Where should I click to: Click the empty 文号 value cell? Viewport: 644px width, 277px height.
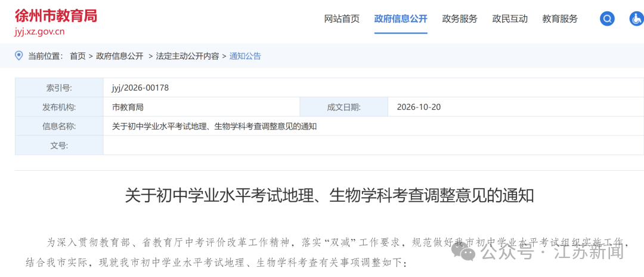click(x=373, y=145)
